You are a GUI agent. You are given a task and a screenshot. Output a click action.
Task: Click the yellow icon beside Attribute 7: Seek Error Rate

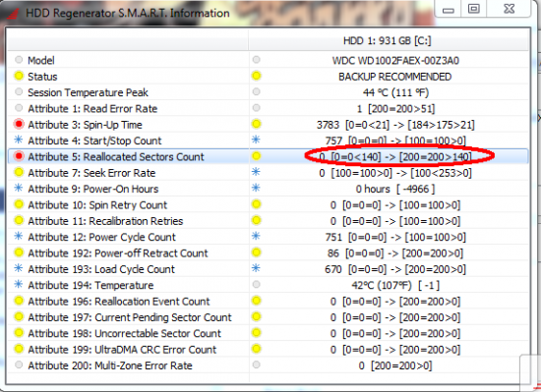[x=19, y=172]
